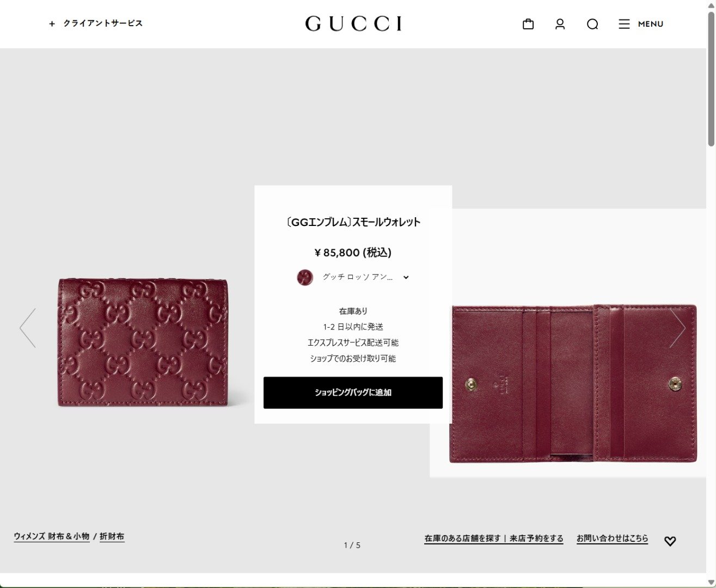Open お問い合わせはこちら contact link

click(613, 538)
